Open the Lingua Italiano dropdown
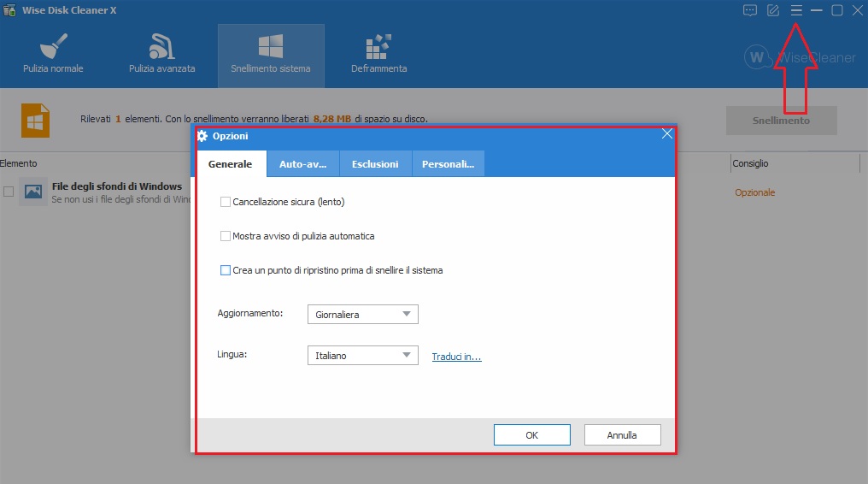The image size is (868, 484). [x=362, y=356]
